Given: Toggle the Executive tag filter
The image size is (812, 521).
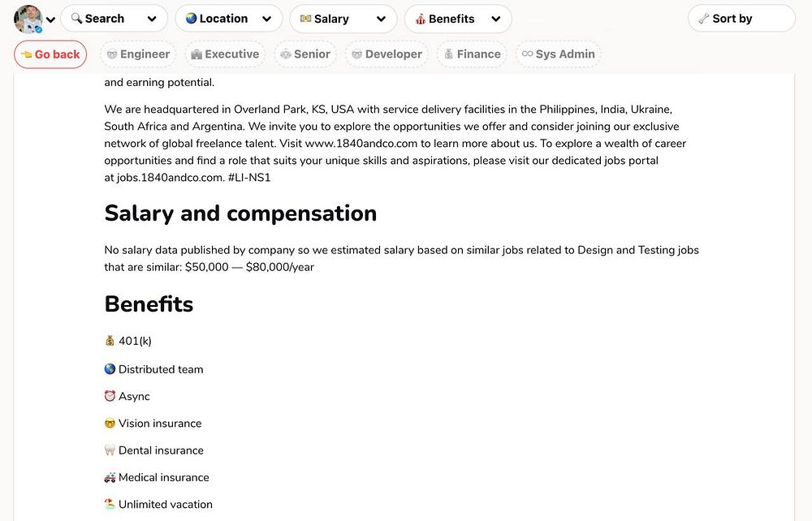Looking at the screenshot, I should tap(224, 54).
